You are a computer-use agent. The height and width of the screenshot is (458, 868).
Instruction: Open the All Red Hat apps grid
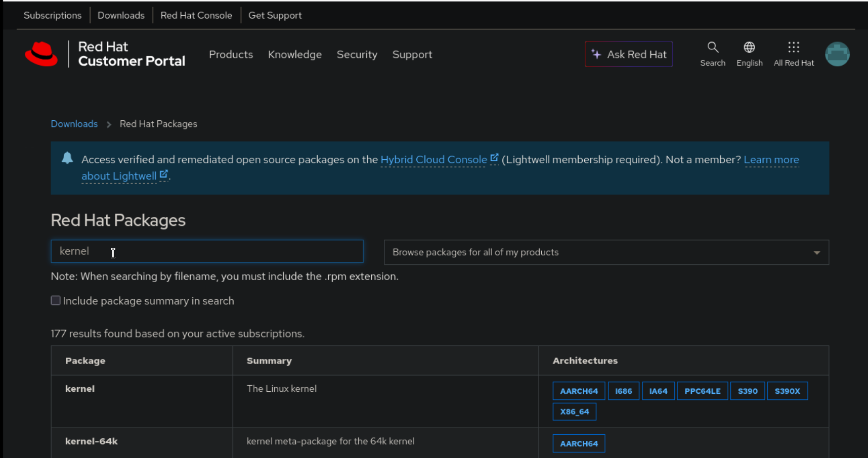(x=794, y=54)
